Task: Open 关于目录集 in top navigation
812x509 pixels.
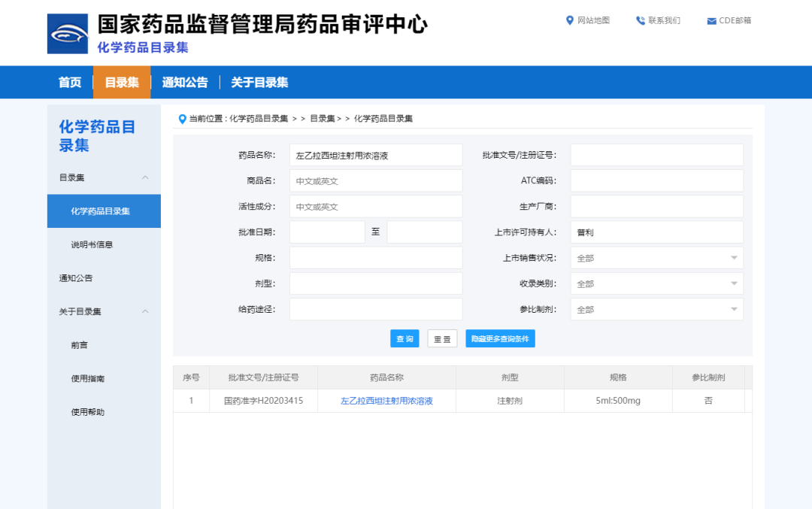Action: (259, 83)
